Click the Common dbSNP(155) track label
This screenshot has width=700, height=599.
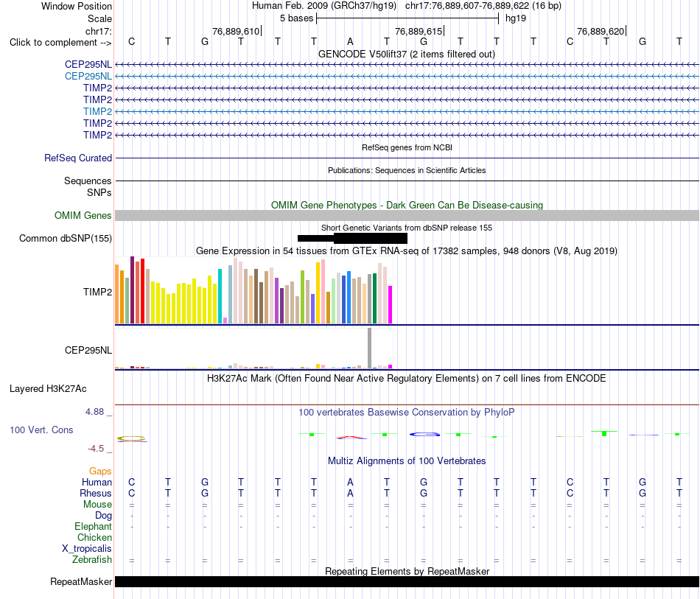[66, 239]
